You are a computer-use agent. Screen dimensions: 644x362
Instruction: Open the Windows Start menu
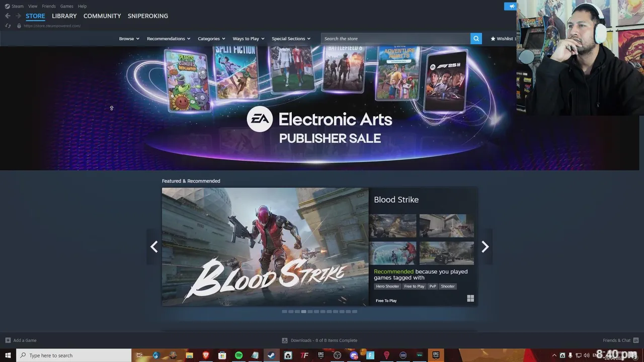click(x=8, y=355)
